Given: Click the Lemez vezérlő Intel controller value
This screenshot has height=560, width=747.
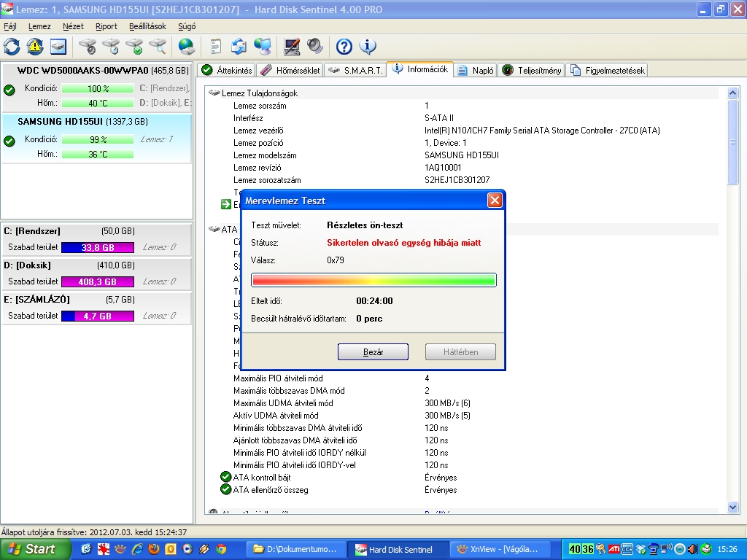Looking at the screenshot, I should point(542,131).
